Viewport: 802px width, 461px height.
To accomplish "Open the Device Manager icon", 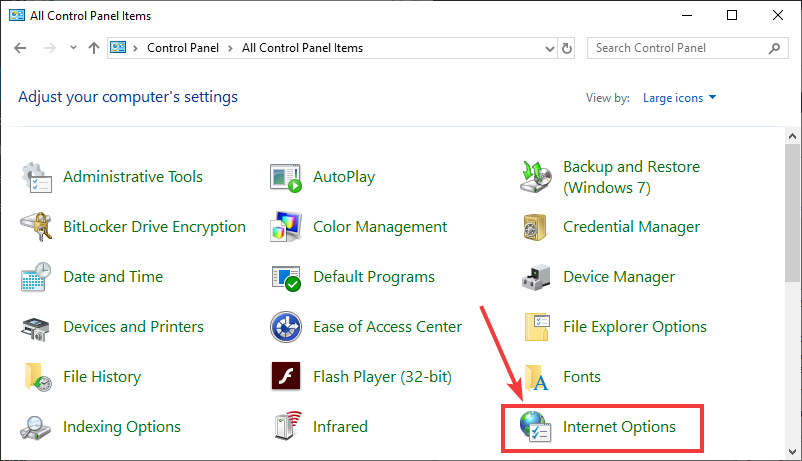I will [x=536, y=277].
